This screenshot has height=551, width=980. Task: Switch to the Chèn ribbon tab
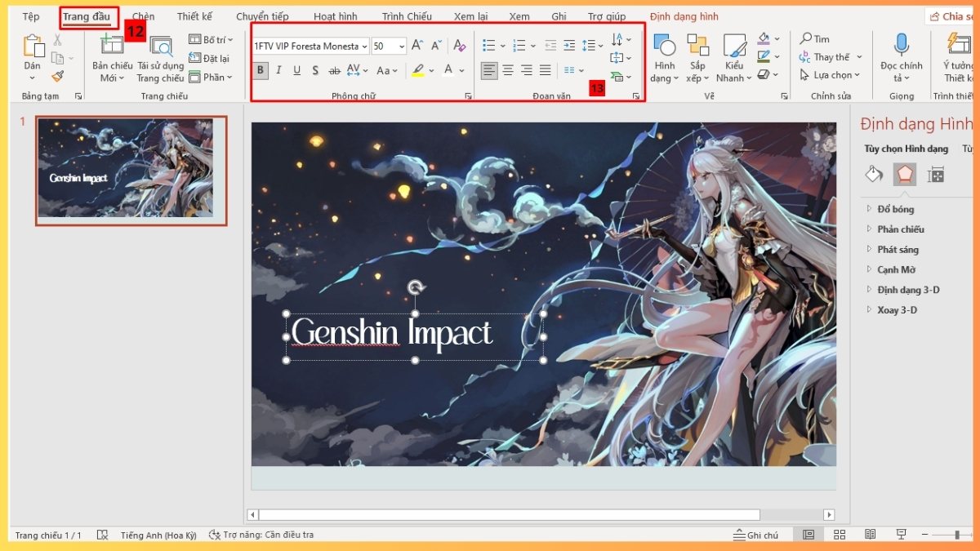pos(142,16)
